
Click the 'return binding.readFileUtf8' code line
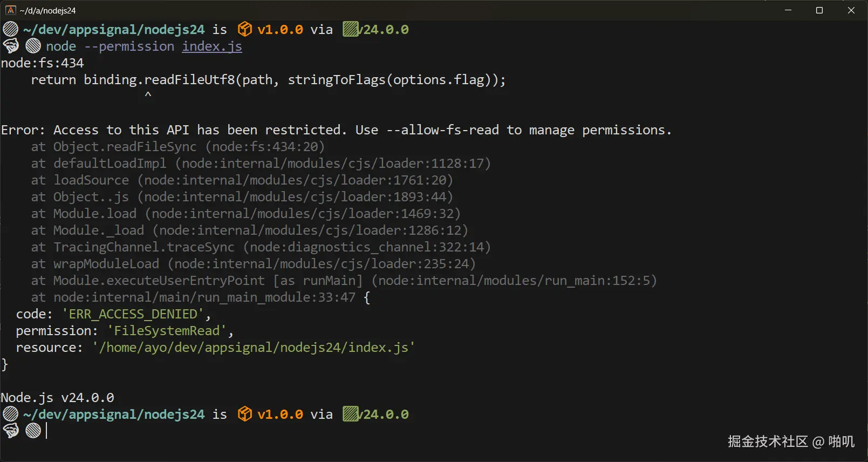[269, 80]
